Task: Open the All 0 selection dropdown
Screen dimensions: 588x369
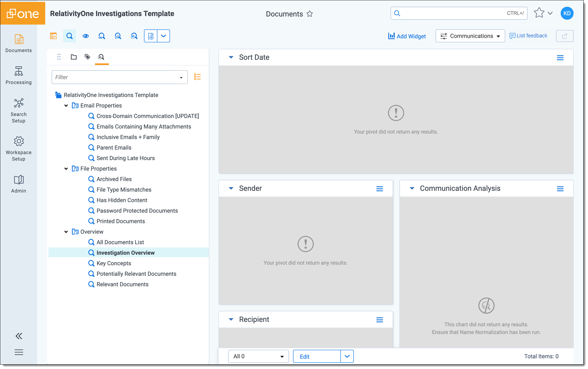Action: (258, 356)
